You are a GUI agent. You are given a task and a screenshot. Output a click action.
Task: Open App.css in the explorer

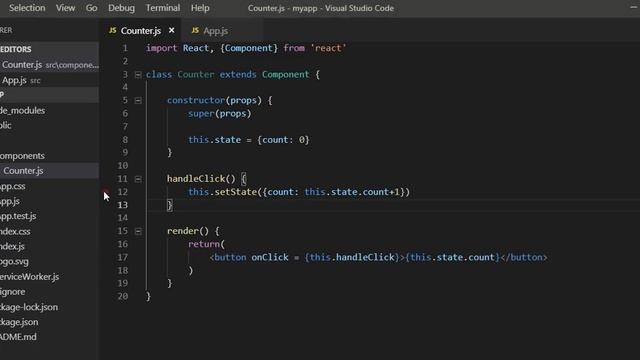click(13, 186)
